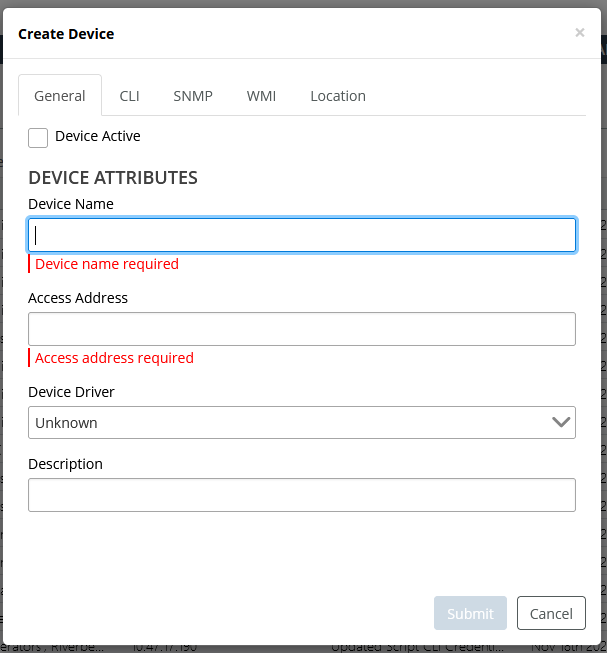
Task: Cancel device creation
Action: [551, 613]
